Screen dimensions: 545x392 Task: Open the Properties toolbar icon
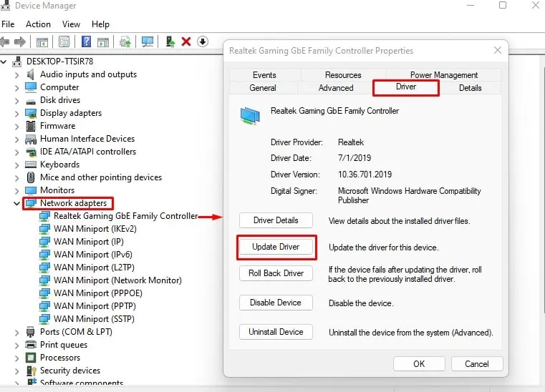coord(64,42)
